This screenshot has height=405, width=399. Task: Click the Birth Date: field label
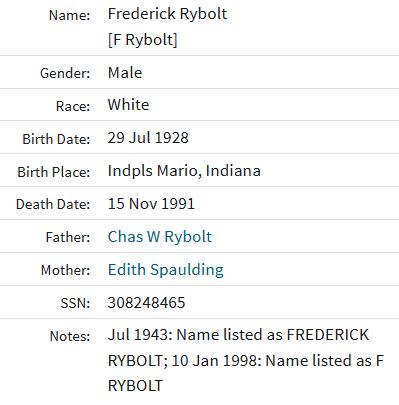[x=56, y=139]
